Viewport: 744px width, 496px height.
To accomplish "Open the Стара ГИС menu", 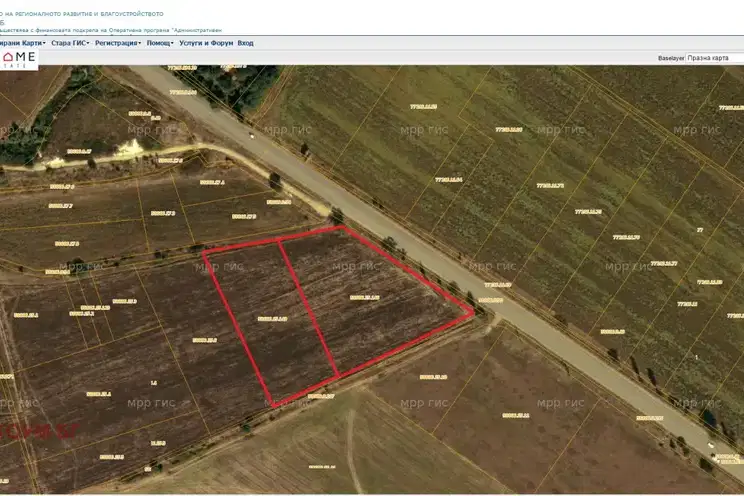I will 70,43.
